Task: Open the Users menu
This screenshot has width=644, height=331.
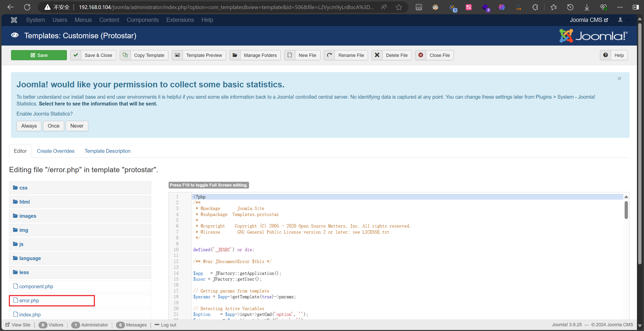Action: pyautogui.click(x=60, y=20)
